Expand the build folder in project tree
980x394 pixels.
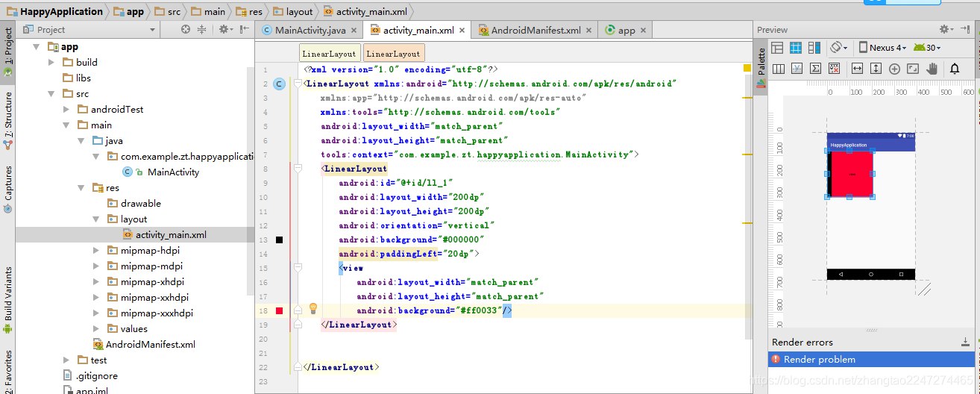pos(51,62)
